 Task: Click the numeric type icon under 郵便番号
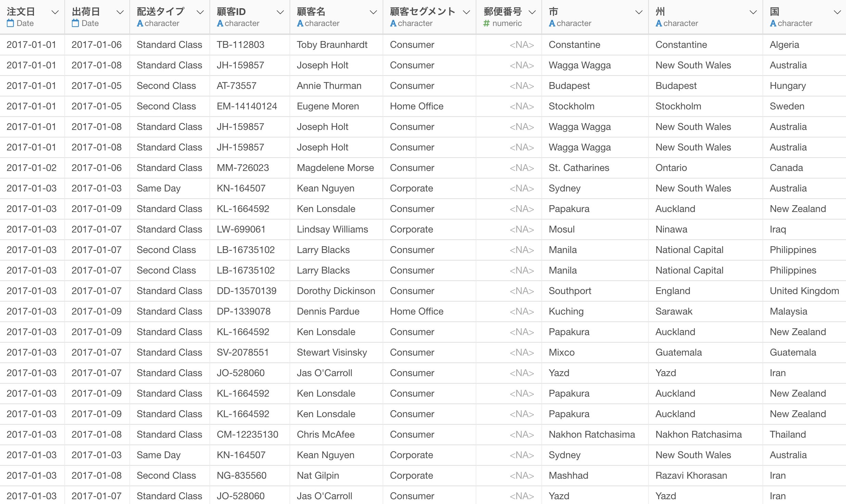coord(486,24)
